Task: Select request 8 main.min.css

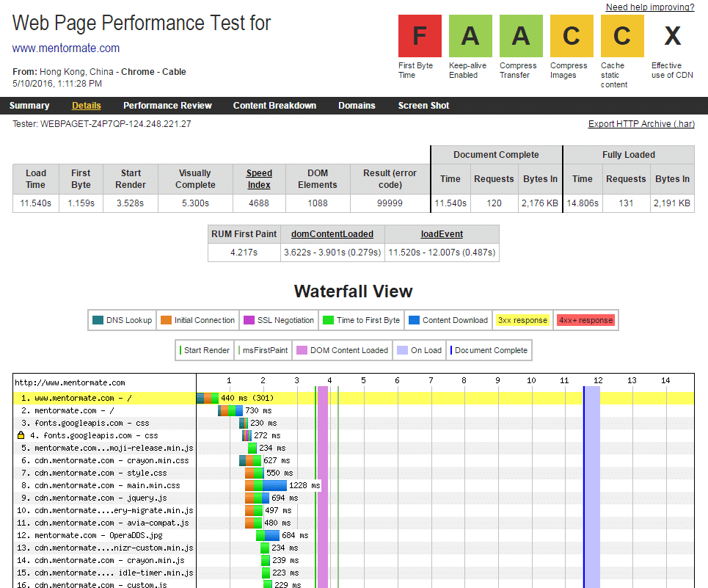Action: (x=101, y=485)
